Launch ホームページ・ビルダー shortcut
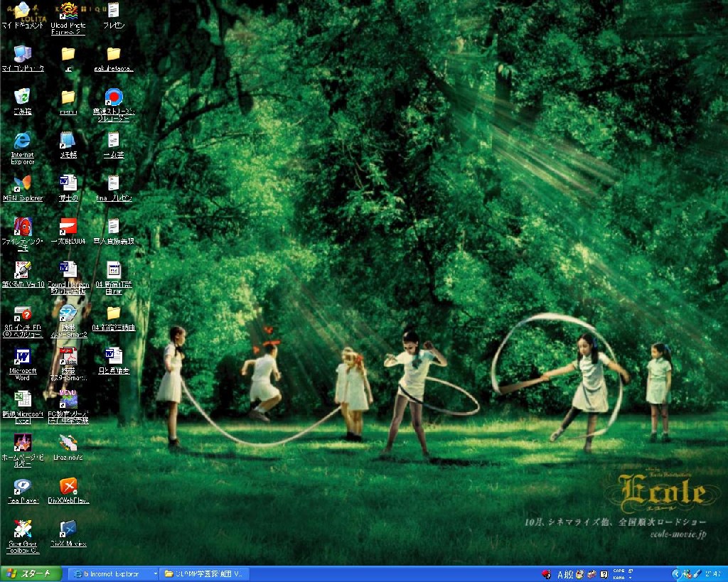 (x=22, y=451)
